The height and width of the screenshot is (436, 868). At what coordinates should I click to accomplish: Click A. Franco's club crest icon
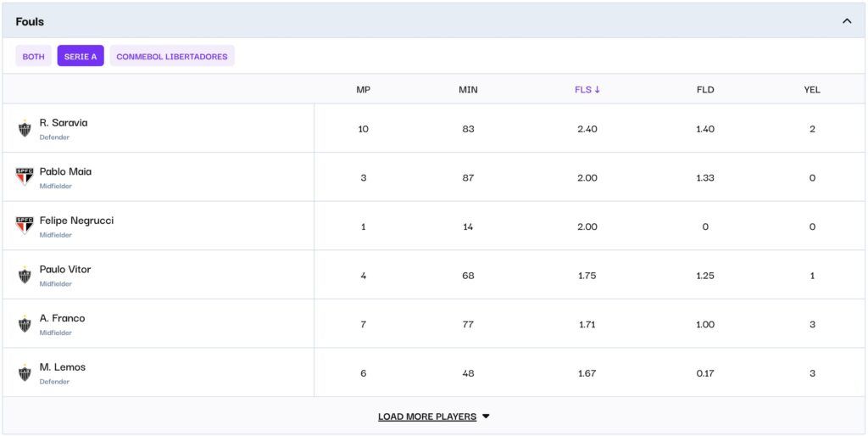[x=25, y=324]
